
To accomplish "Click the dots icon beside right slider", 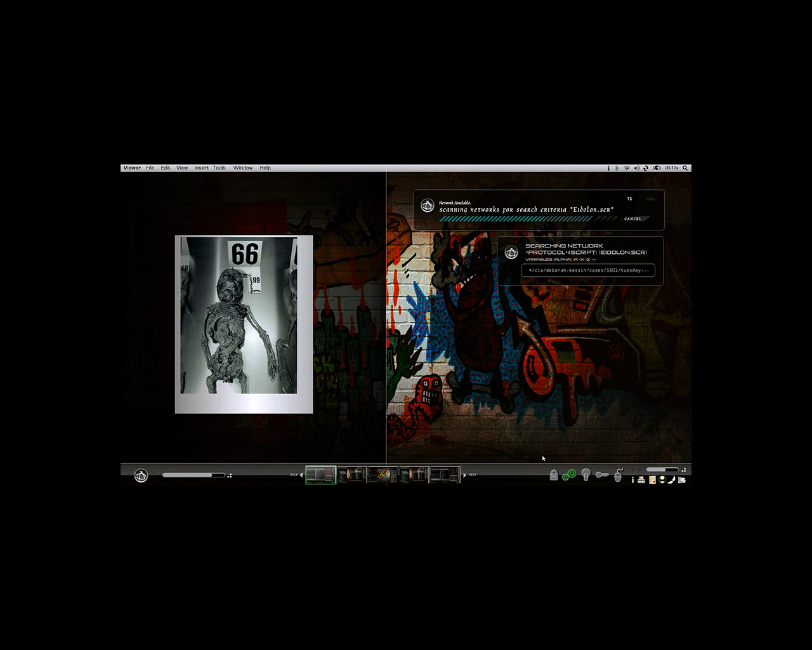I will (683, 470).
